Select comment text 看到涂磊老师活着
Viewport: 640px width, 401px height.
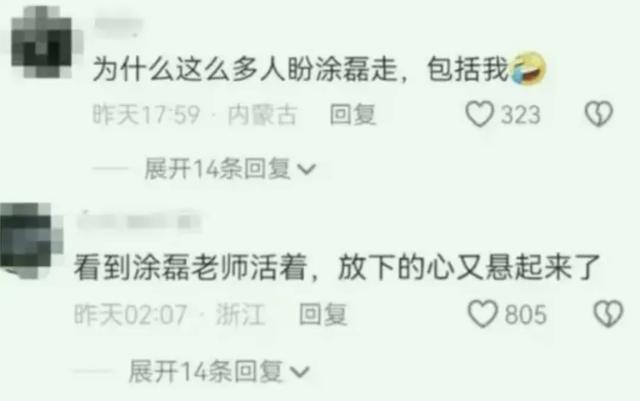click(190, 268)
